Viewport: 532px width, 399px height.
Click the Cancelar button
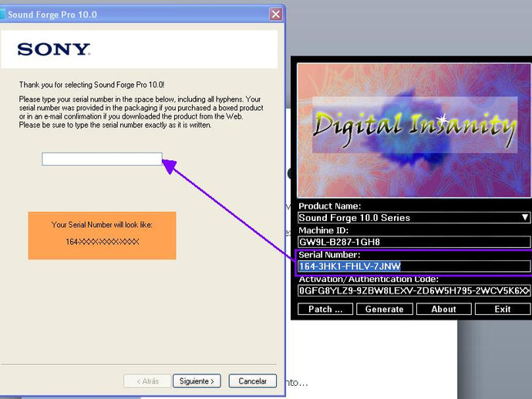[x=252, y=381]
